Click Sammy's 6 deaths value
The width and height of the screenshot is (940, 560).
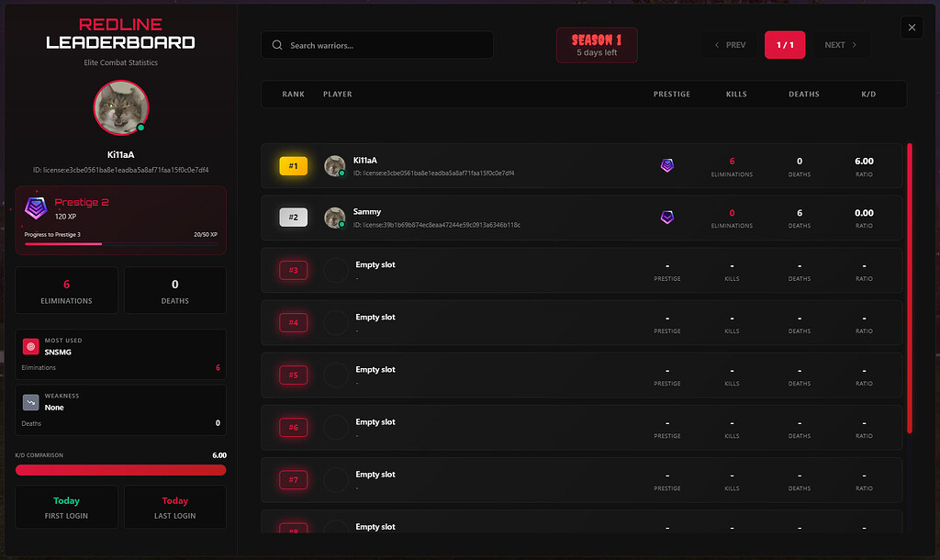(x=800, y=213)
